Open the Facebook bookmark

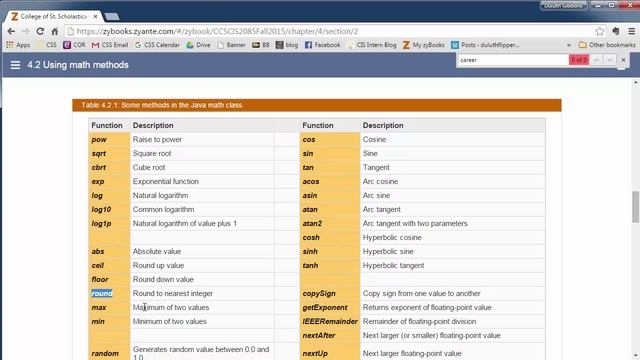[322, 45]
